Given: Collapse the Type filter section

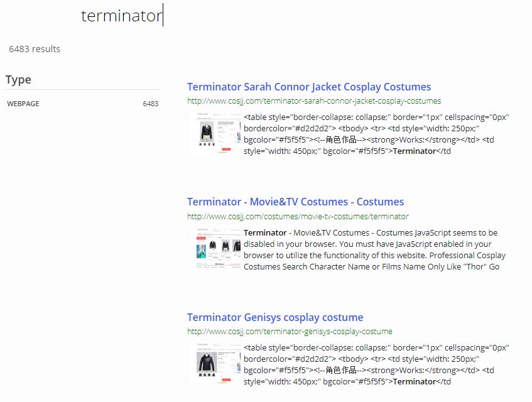Looking at the screenshot, I should (18, 79).
